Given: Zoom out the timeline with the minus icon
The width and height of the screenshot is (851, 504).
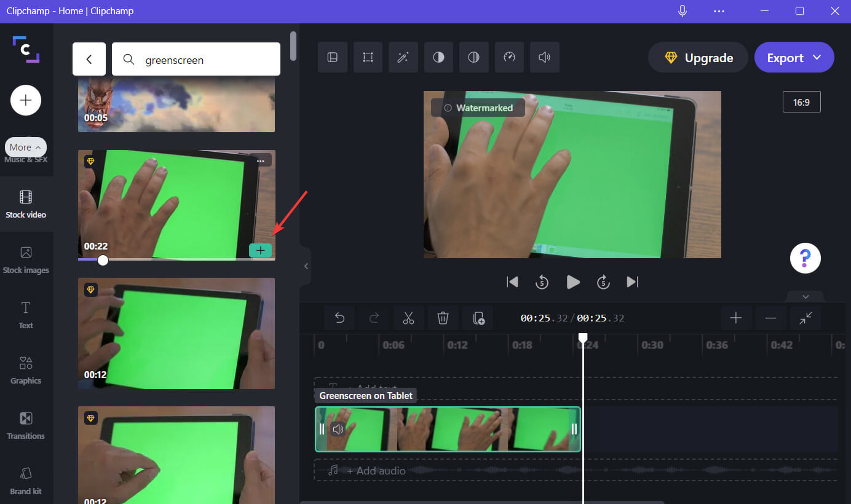Looking at the screenshot, I should click(770, 318).
